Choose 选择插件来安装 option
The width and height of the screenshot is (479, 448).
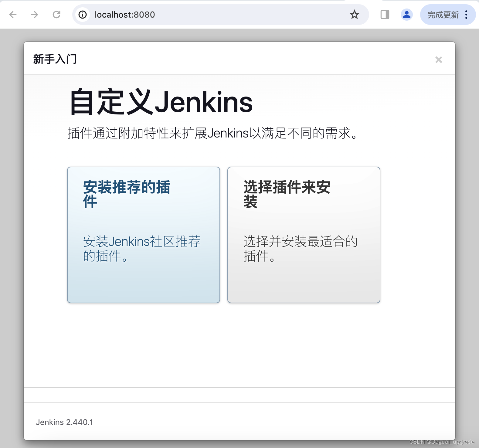tap(304, 235)
